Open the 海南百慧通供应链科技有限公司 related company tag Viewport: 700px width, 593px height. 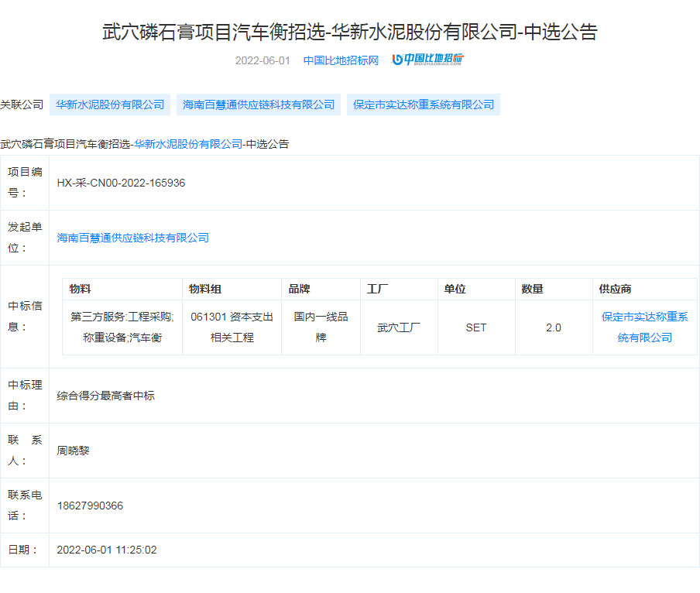259,105
